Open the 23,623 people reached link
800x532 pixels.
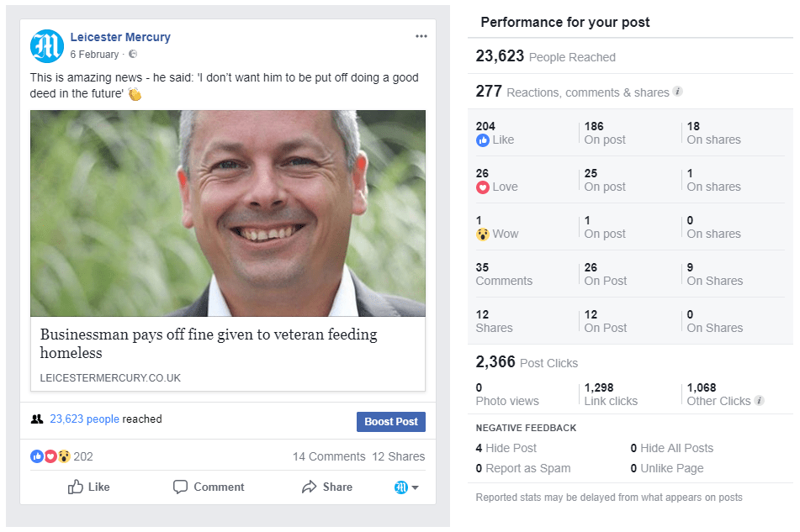84,419
